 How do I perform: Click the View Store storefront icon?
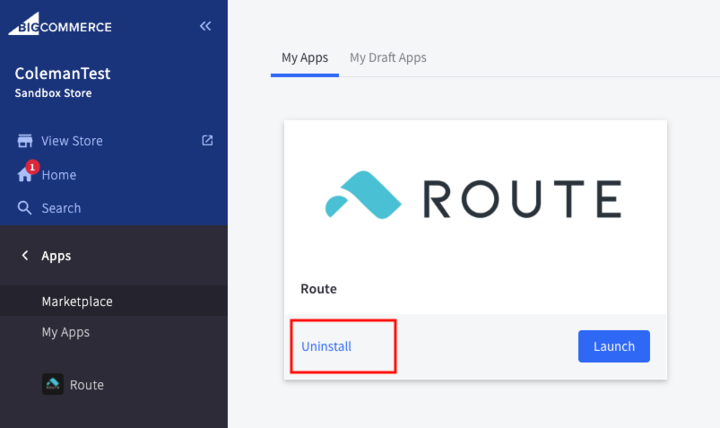(25, 141)
